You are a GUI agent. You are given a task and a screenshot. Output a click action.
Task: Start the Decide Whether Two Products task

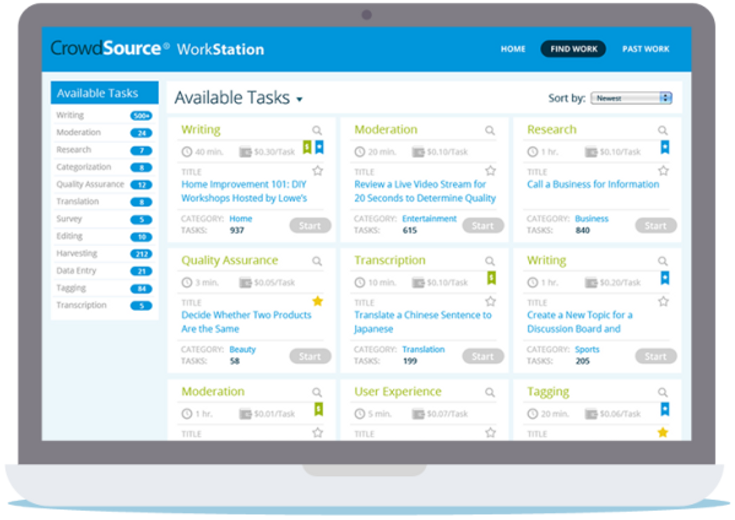(310, 356)
